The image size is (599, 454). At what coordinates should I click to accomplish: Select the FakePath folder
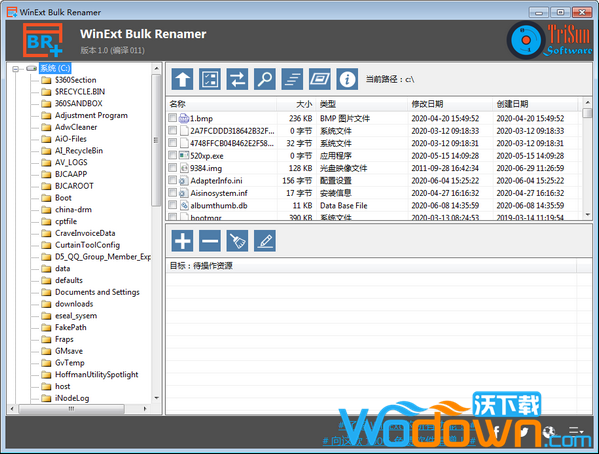tap(71, 328)
